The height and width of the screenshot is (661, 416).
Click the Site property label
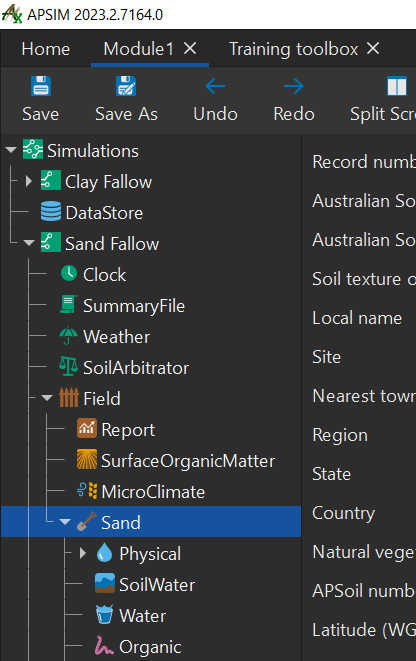click(327, 357)
